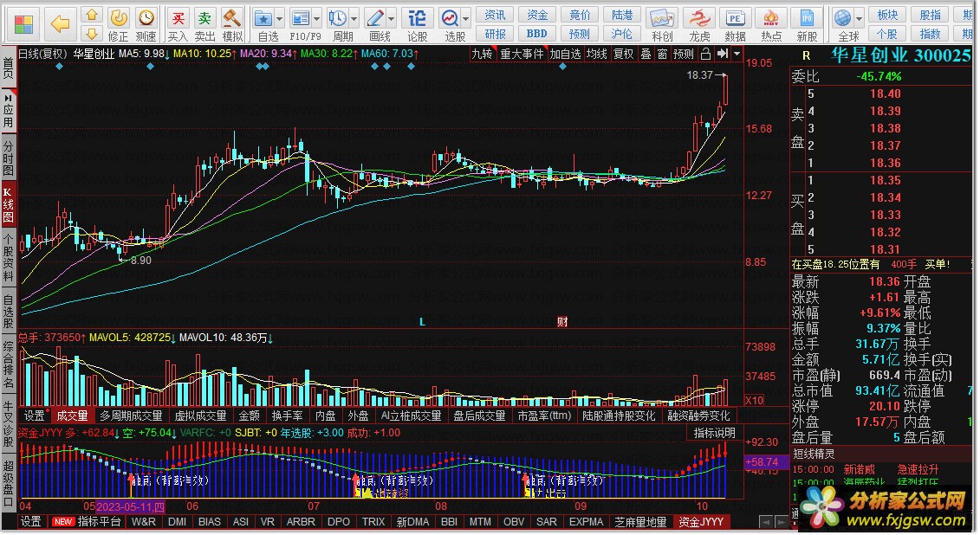Viewport: 980px width, 535px height.
Task: Select the 融资融券变化 tab
Action: [698, 416]
